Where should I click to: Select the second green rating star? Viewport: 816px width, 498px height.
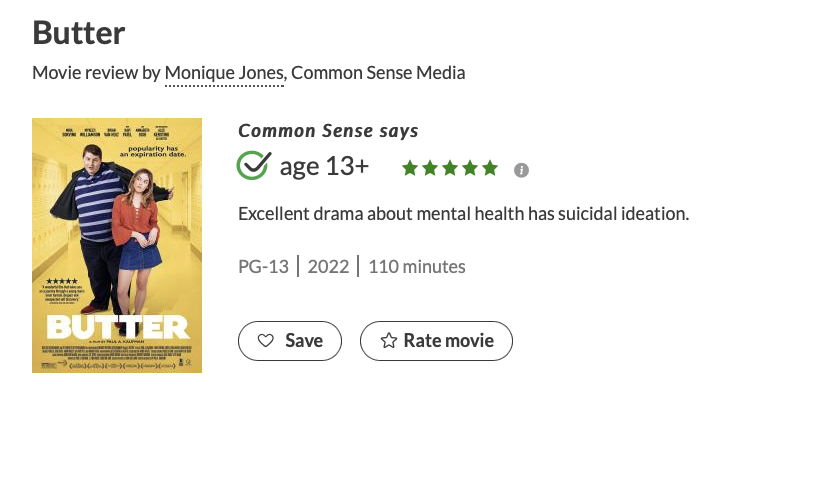pyautogui.click(x=430, y=168)
